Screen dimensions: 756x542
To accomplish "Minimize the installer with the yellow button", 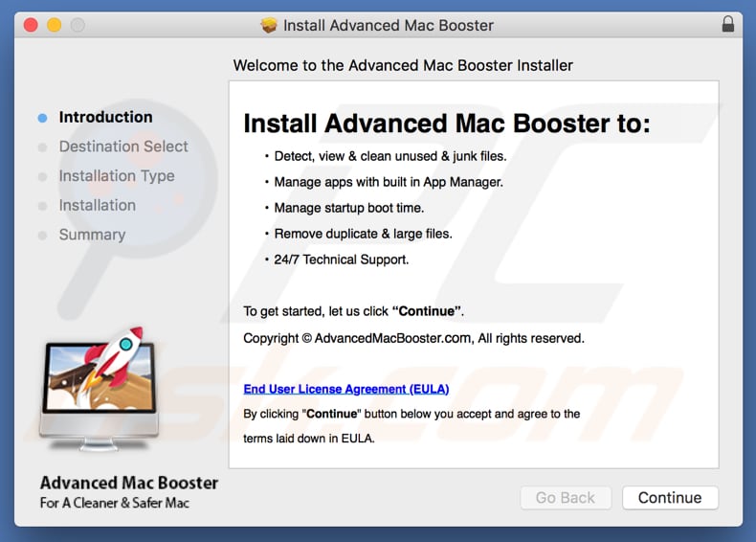I will tap(54, 25).
